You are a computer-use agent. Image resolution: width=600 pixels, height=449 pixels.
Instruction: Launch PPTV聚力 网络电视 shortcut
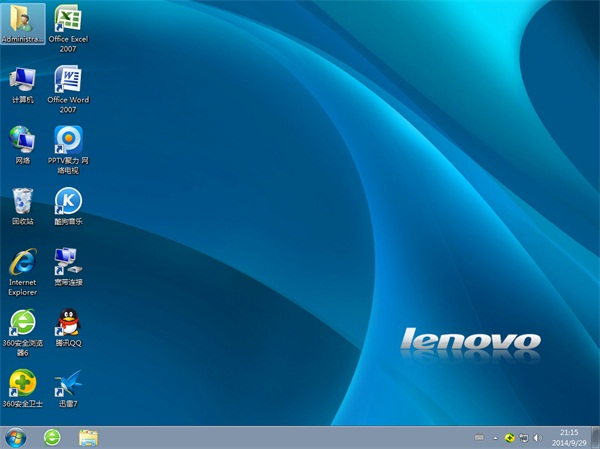coord(68,140)
